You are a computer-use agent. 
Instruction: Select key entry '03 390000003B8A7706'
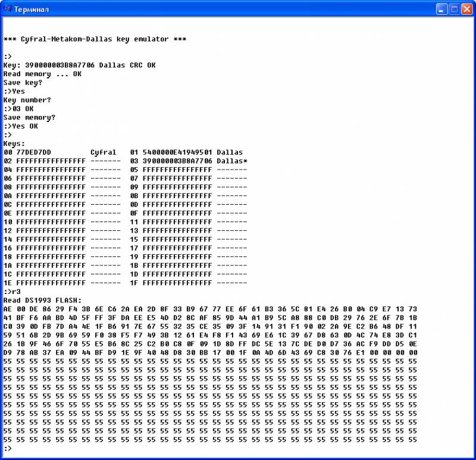pyautogui.click(x=171, y=161)
